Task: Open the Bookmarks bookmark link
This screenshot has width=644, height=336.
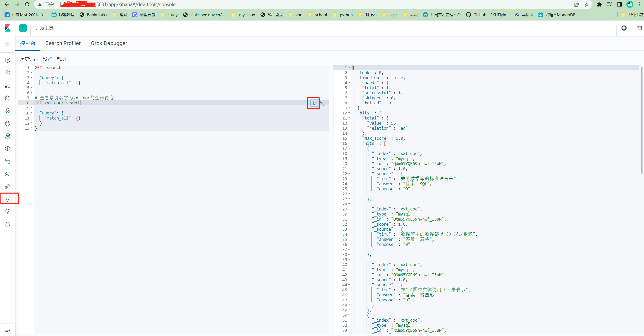Action: pos(93,15)
